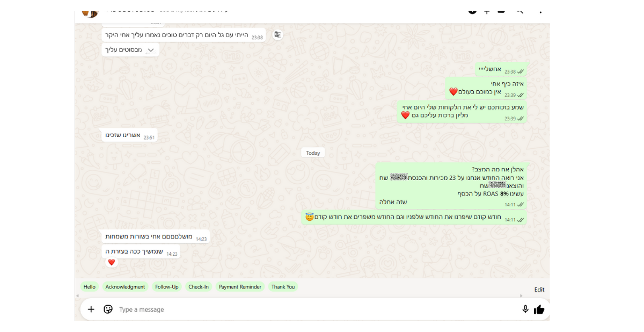Image resolution: width=644 pixels, height=332 pixels.
Task: Select the message מושלםםםם אחי בשורות משמחות
Action: click(x=156, y=237)
